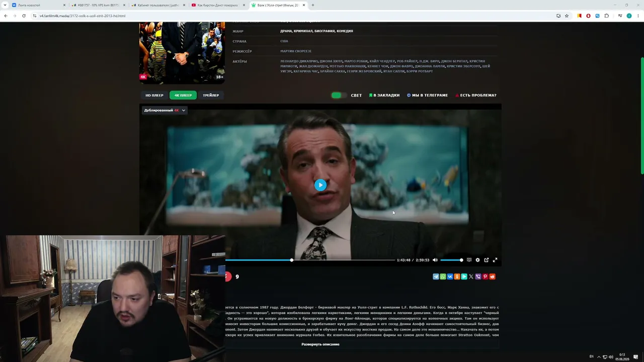Open the Chrome extensions puzzle icon
Image resolution: width=644 pixels, height=362 pixels.
coord(606,16)
